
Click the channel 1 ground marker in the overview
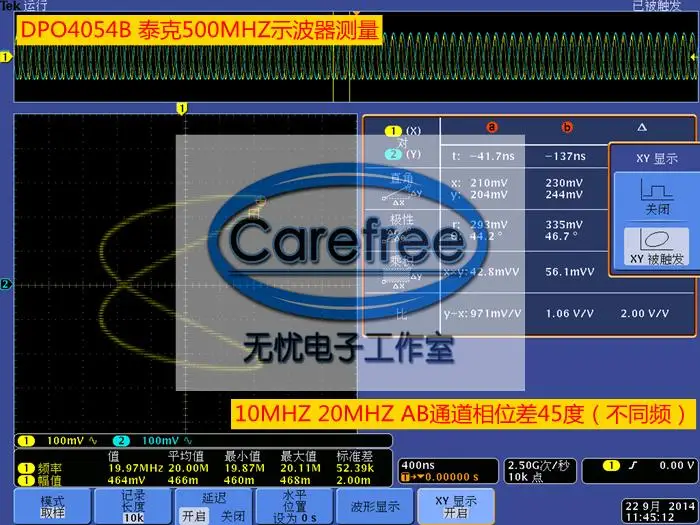(x=6, y=57)
